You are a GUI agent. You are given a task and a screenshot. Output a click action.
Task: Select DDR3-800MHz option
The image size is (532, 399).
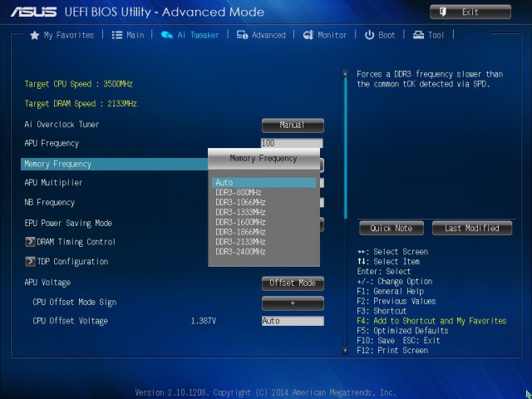coord(264,193)
